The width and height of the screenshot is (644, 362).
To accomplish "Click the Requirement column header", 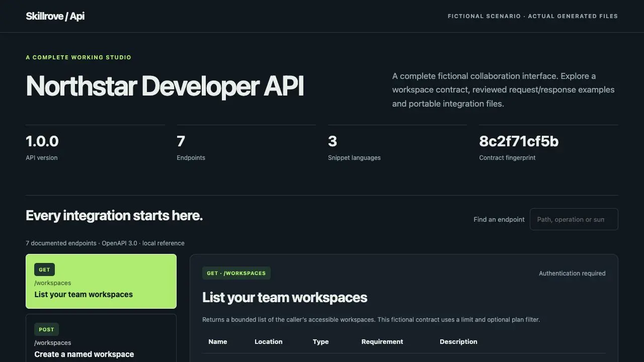I will pos(382,341).
